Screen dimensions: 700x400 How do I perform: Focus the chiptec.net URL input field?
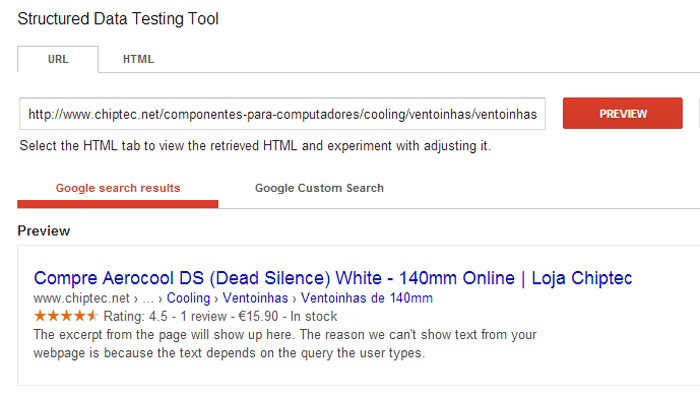(282, 114)
